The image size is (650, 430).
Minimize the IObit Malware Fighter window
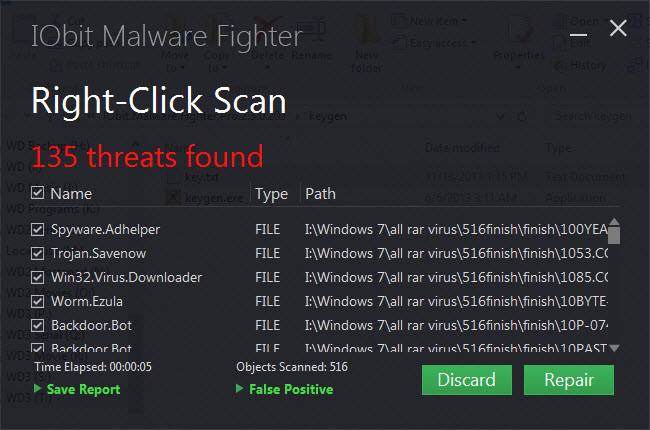tap(578, 30)
